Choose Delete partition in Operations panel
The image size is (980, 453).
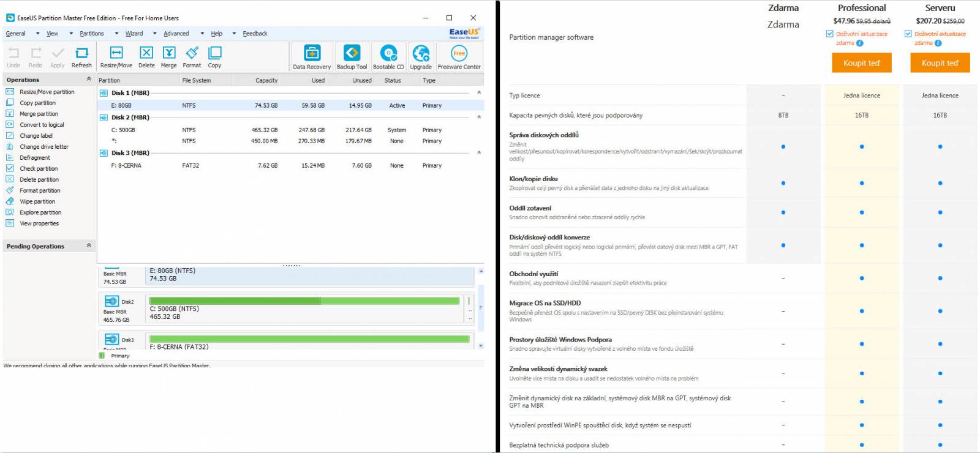click(33, 180)
